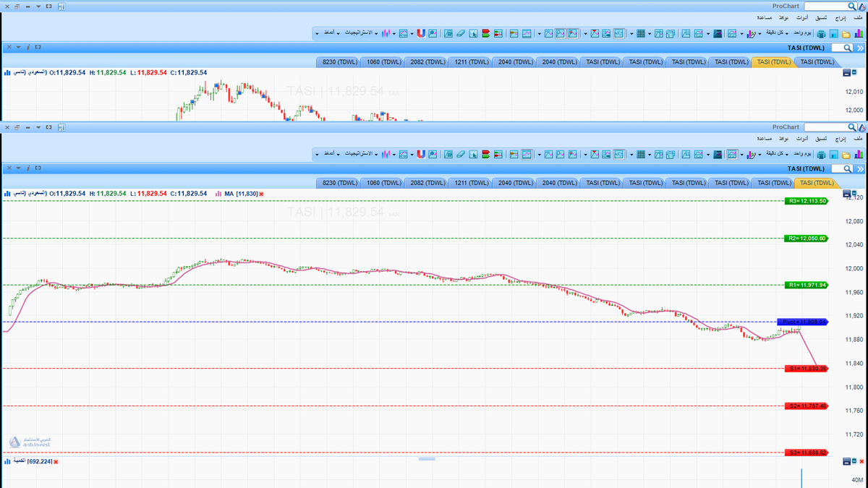Image resolution: width=868 pixels, height=488 pixels.
Task: Click the pink candlestick indicators icon in front window
Action: click(x=386, y=155)
